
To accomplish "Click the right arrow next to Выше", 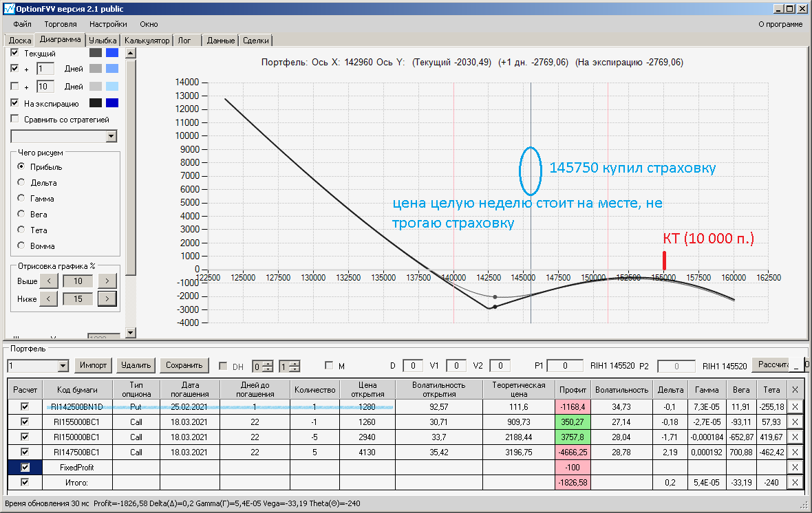I will tap(107, 281).
